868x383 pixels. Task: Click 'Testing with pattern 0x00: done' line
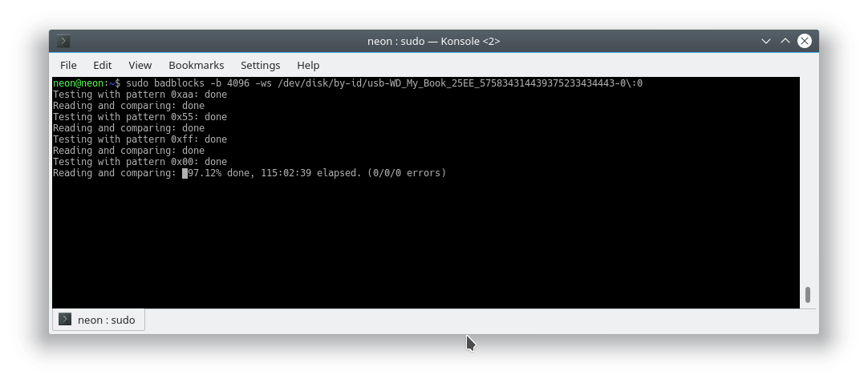(x=140, y=162)
